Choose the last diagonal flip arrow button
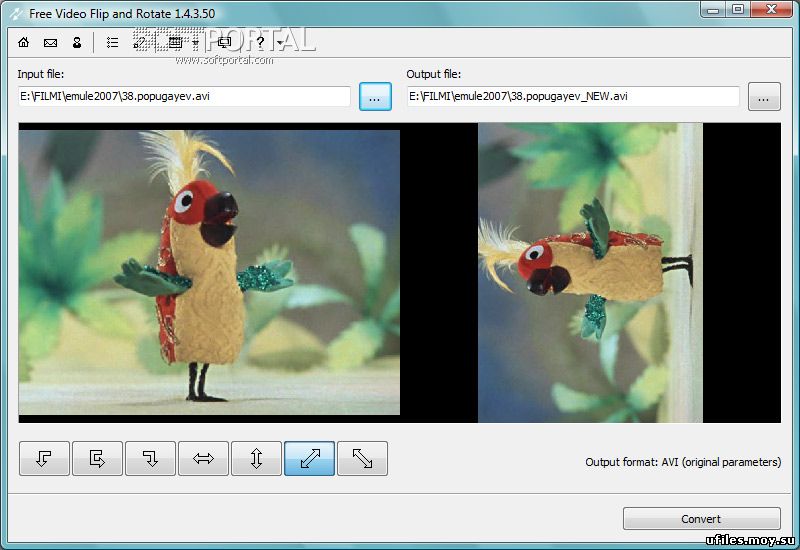This screenshot has height=550, width=800. point(362,458)
